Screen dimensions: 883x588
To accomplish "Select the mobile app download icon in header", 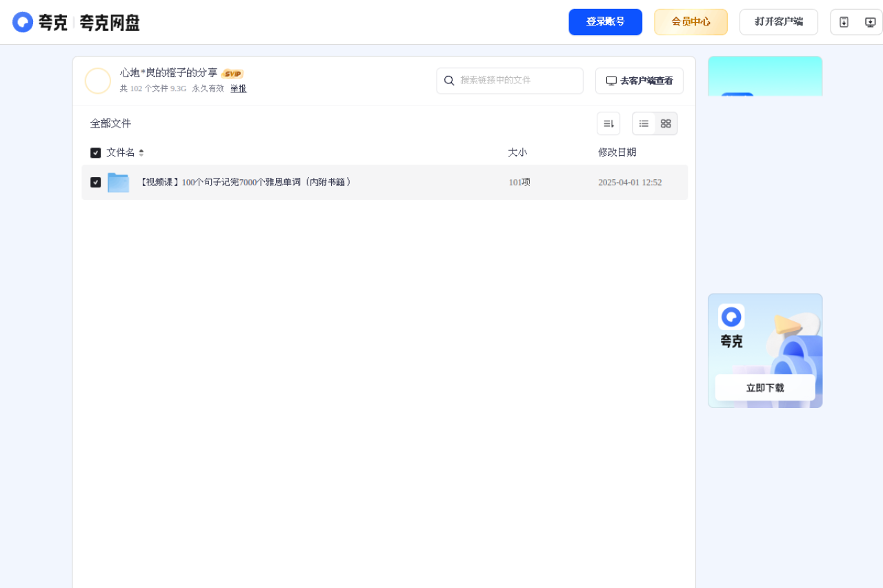I will (843, 21).
